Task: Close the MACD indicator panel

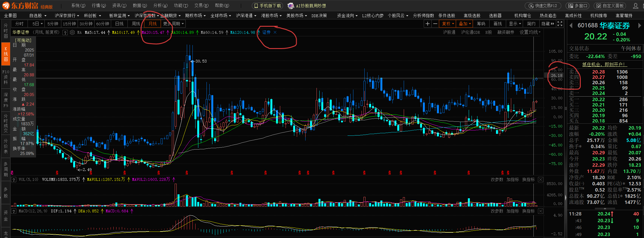Action: (x=540, y=211)
